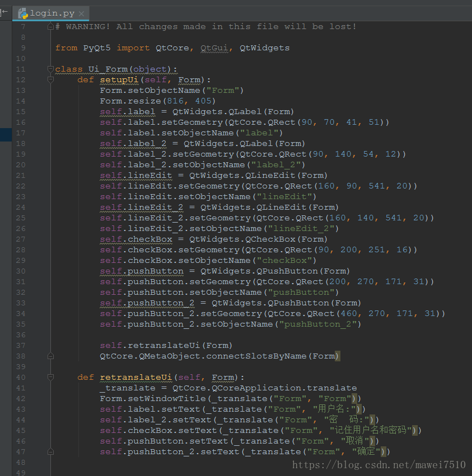472x476 pixels.
Task: Click line number 17 in the gutter
Action: point(21,133)
